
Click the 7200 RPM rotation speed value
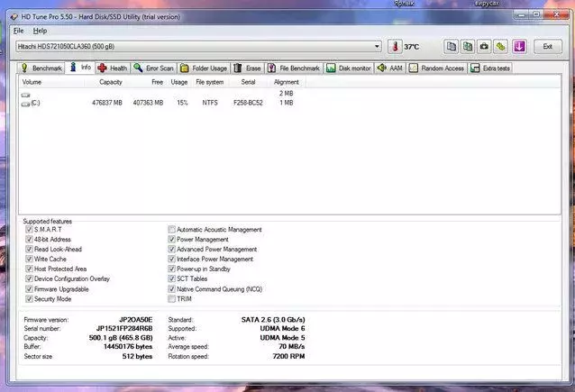point(288,356)
